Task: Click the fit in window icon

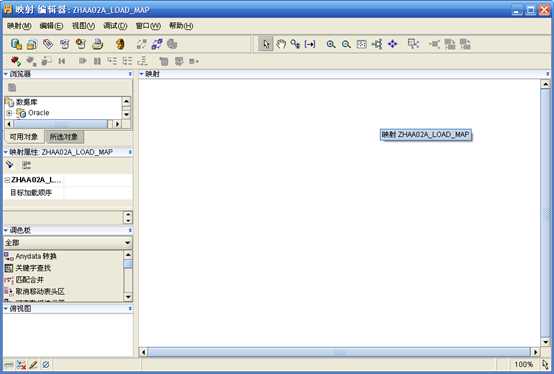Action: coord(361,44)
